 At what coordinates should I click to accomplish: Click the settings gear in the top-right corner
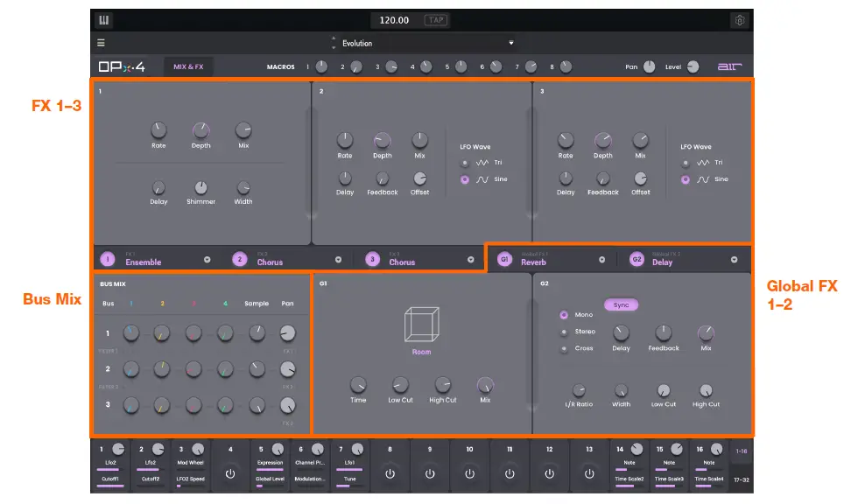click(740, 18)
